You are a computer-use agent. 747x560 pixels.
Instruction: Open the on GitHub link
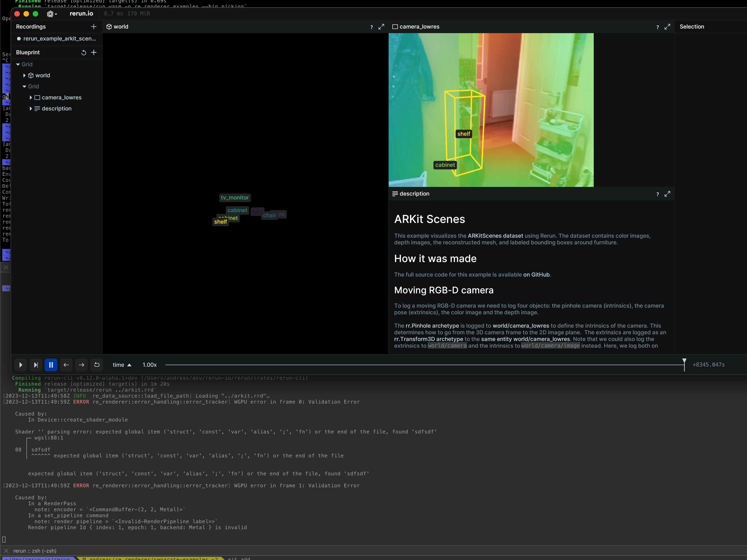point(536,275)
